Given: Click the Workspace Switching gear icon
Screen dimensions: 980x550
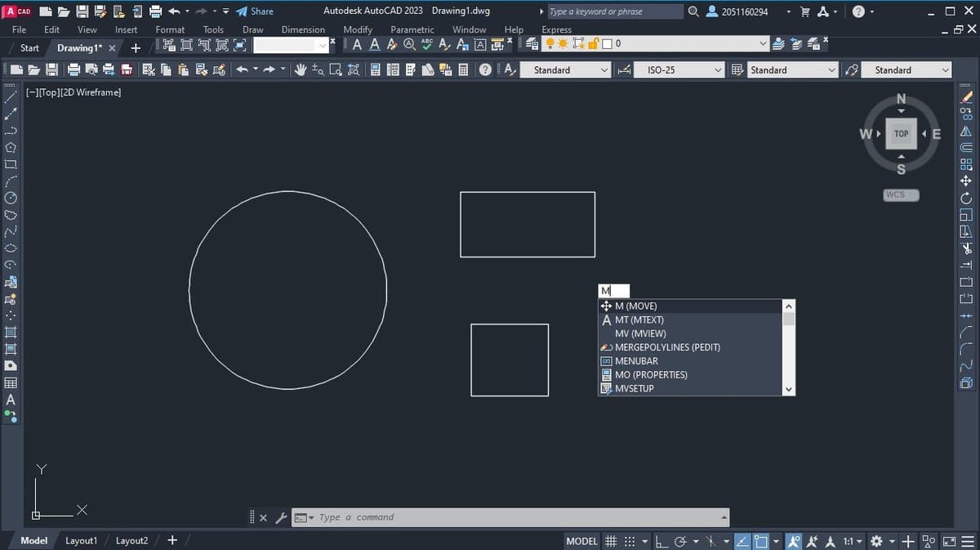Looking at the screenshot, I should pos(876,541).
